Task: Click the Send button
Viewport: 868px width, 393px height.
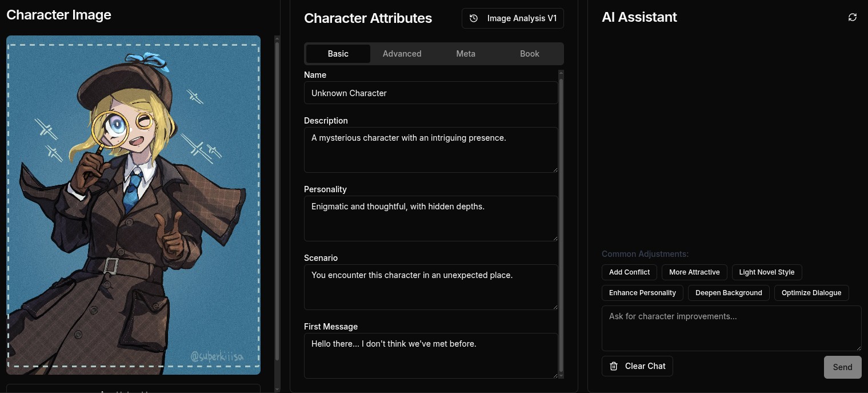Action: [x=842, y=367]
